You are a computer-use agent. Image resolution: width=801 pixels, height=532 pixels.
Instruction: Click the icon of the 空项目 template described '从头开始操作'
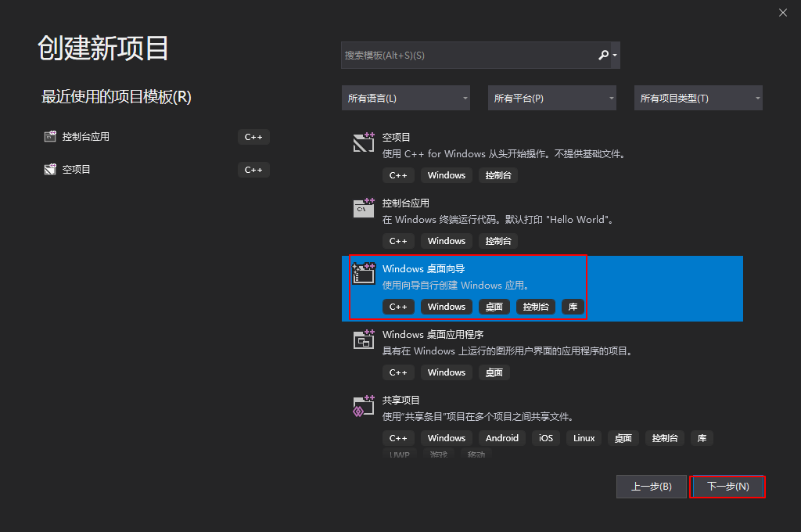364,142
